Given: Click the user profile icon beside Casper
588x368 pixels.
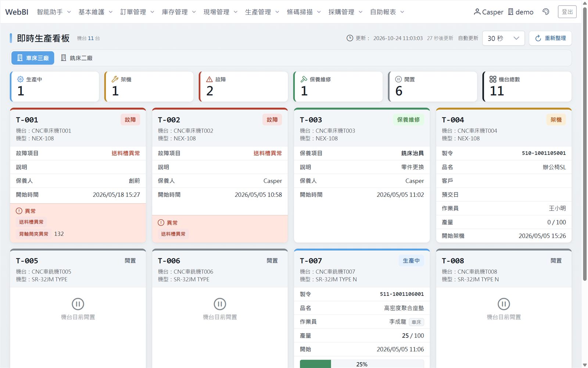Looking at the screenshot, I should point(477,12).
